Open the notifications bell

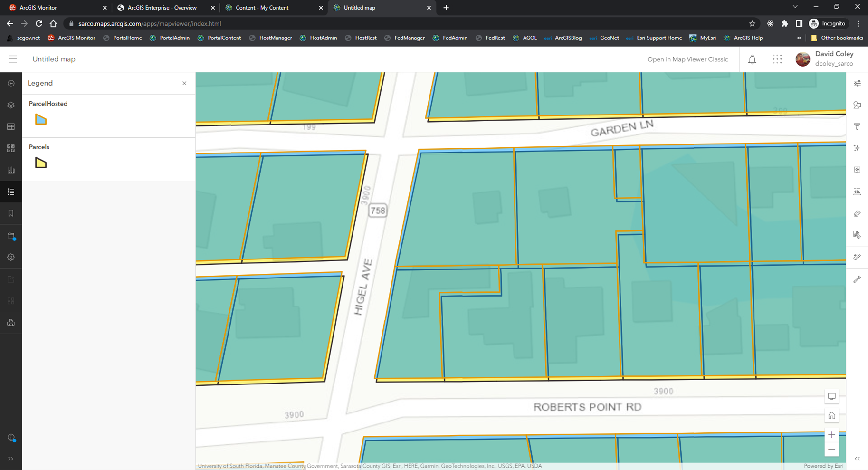[x=752, y=59]
